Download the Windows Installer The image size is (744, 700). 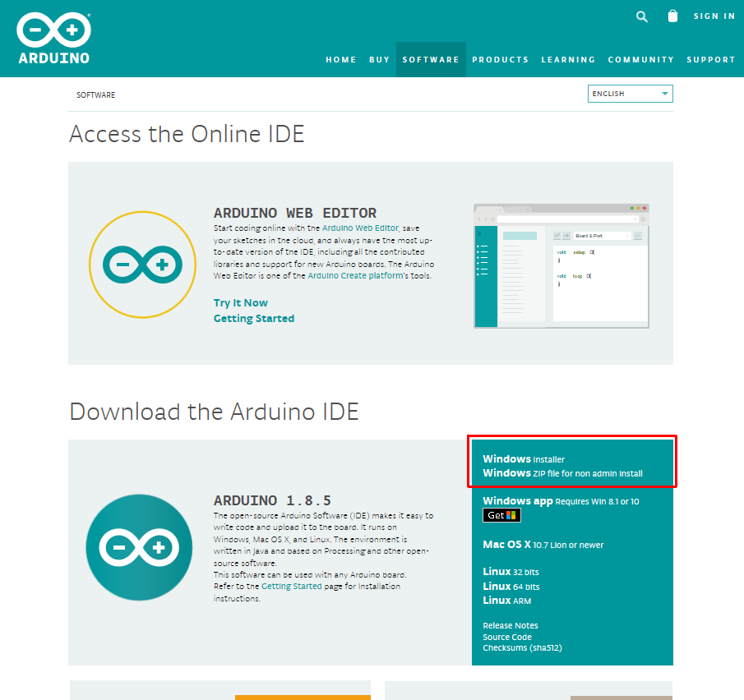point(524,459)
